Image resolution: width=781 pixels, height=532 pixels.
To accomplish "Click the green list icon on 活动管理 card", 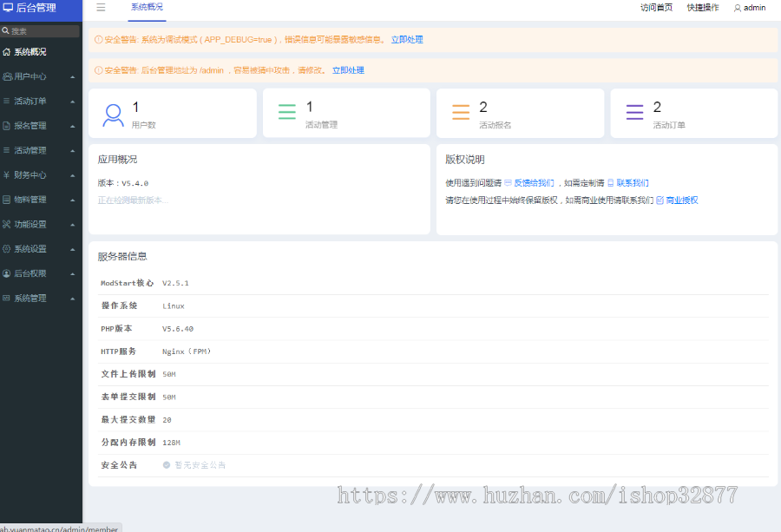I will tap(287, 112).
